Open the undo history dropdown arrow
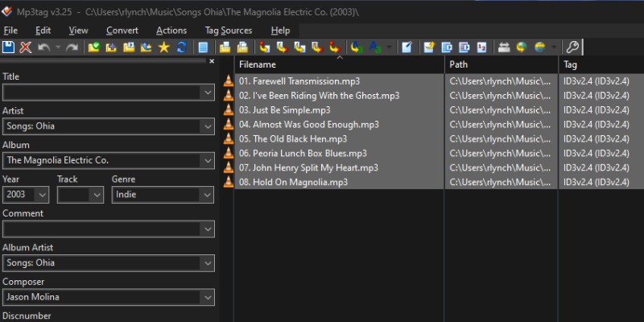Screen dimensions: 644x322 tap(58, 47)
